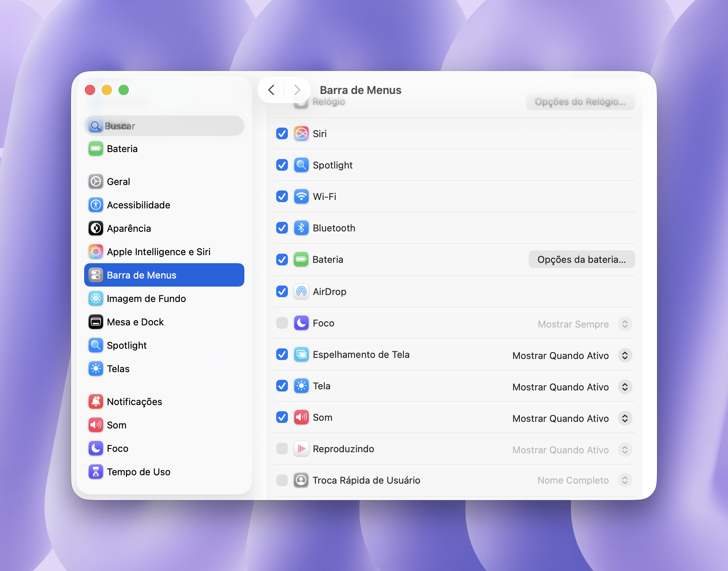Click the Imagem de Fundo flower icon
This screenshot has height=571, width=728.
click(x=96, y=299)
